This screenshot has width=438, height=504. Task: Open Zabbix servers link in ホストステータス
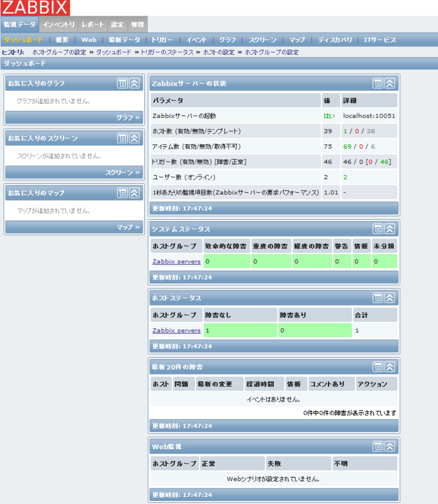pos(176,330)
